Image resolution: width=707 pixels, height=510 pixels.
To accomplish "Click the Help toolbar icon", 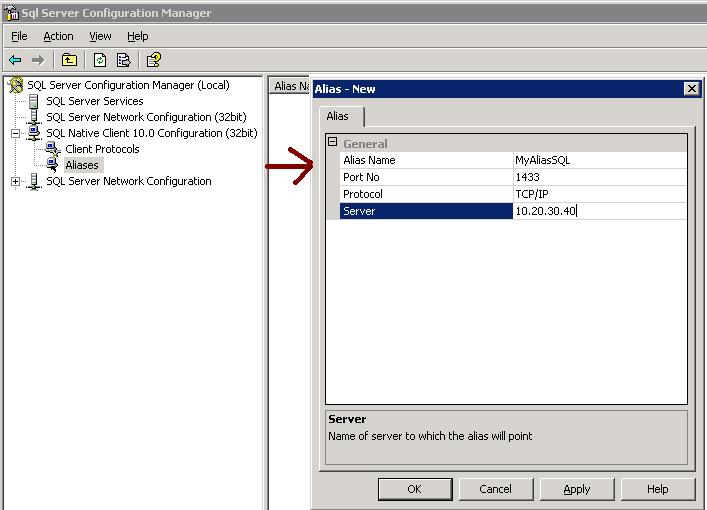I will 154,60.
